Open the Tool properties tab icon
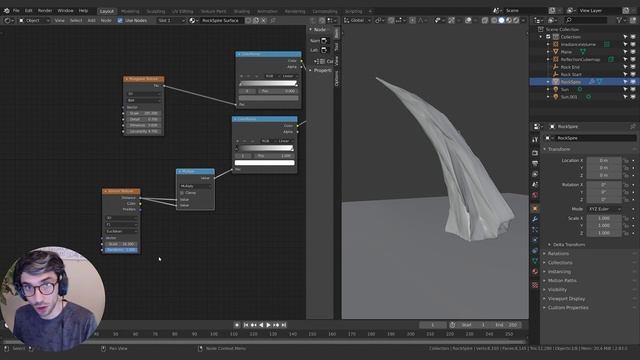 tap(535, 140)
